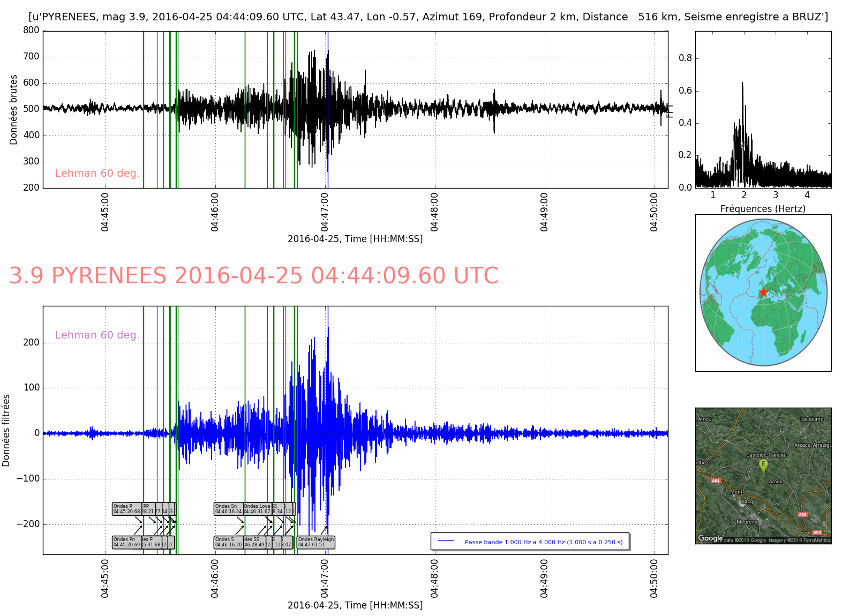
Task: Click the pink Lehman 60 deg. text in the raw plot
Action: click(97, 173)
